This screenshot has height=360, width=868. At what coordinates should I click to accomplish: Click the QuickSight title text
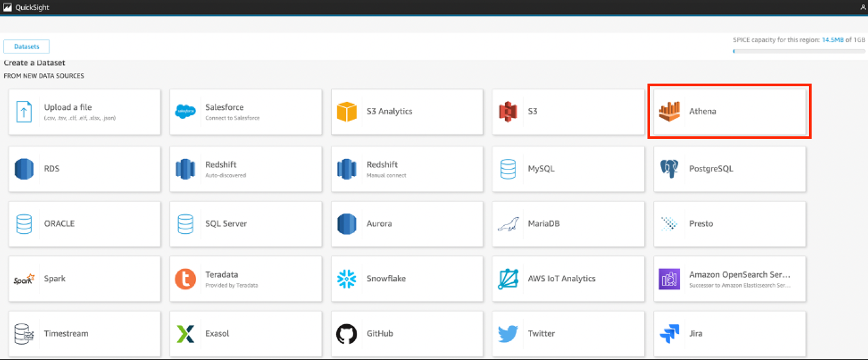[32, 7]
